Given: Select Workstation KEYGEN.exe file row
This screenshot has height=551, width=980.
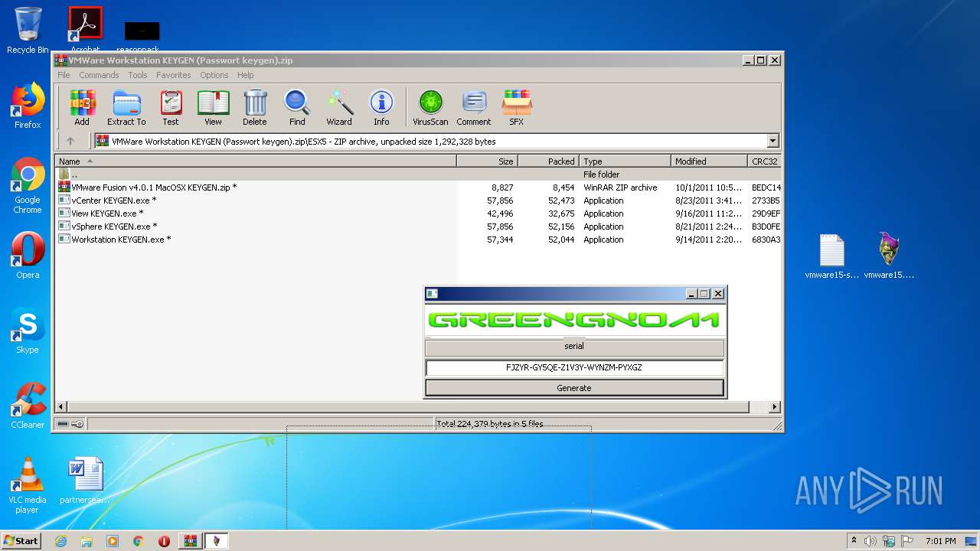Looking at the screenshot, I should (418, 240).
